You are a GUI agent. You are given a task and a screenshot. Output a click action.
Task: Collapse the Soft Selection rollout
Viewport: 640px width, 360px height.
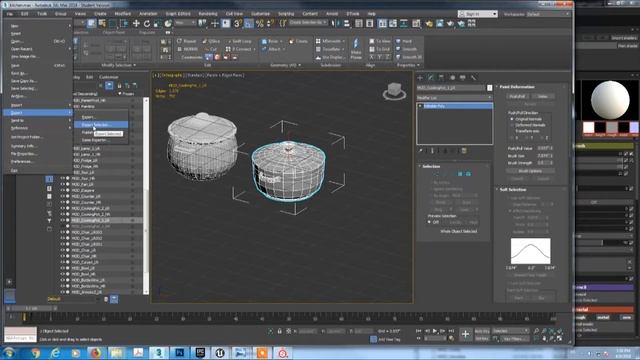[x=513, y=190]
